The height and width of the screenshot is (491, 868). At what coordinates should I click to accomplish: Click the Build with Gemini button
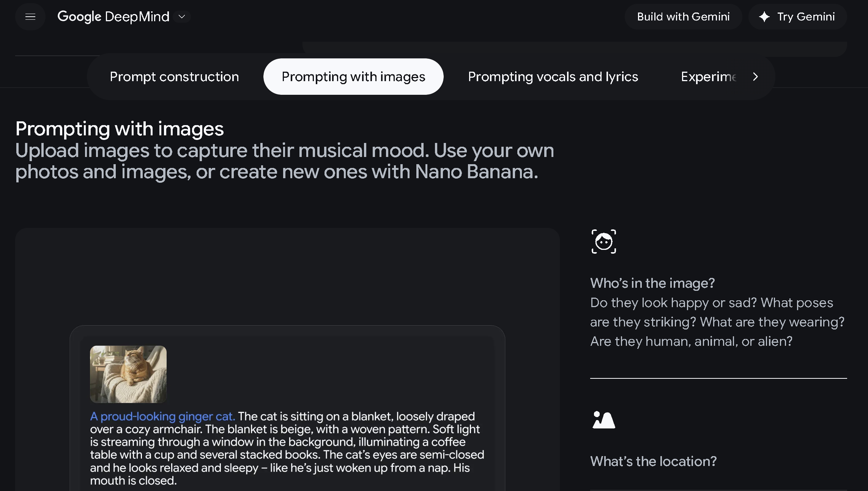(x=683, y=17)
